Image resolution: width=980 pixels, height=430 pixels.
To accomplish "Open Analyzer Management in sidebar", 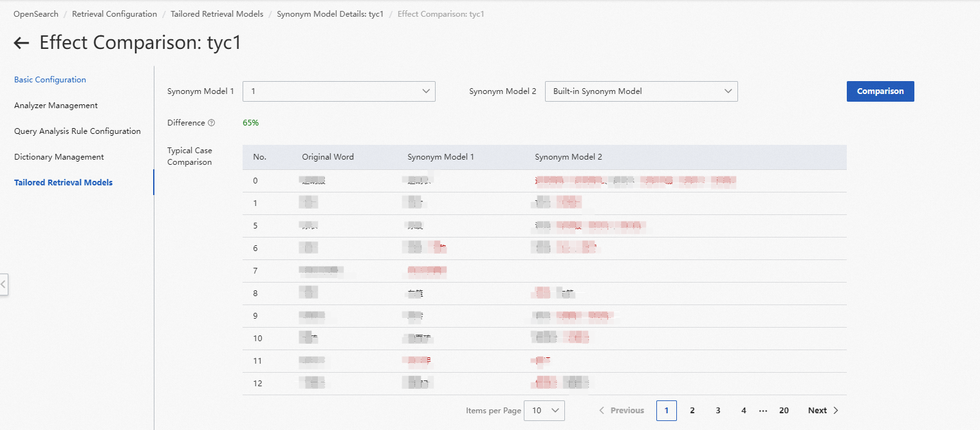I will [56, 106].
